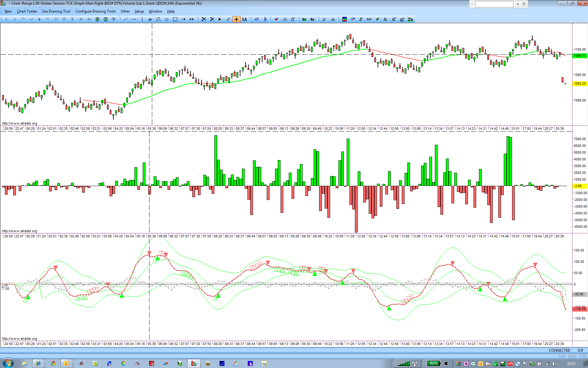Screen dimensions: 588x368
Task: Open the Chart Trader menu
Action: [27, 11]
